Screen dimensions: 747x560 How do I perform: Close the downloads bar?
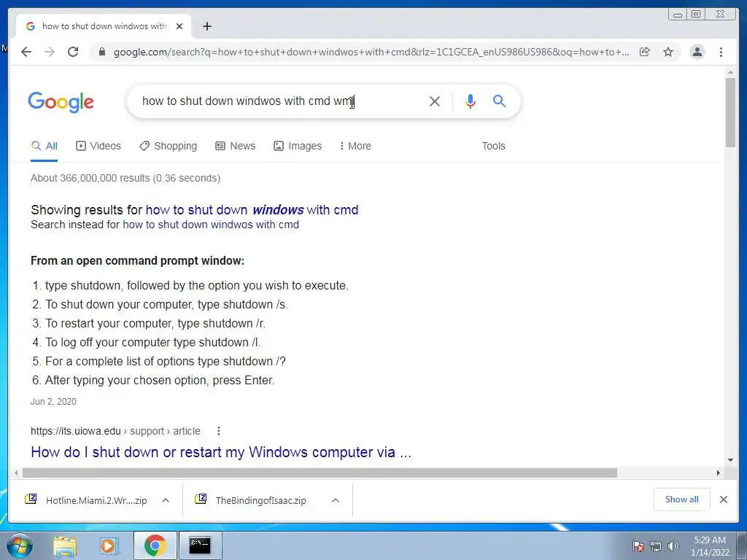click(x=723, y=499)
